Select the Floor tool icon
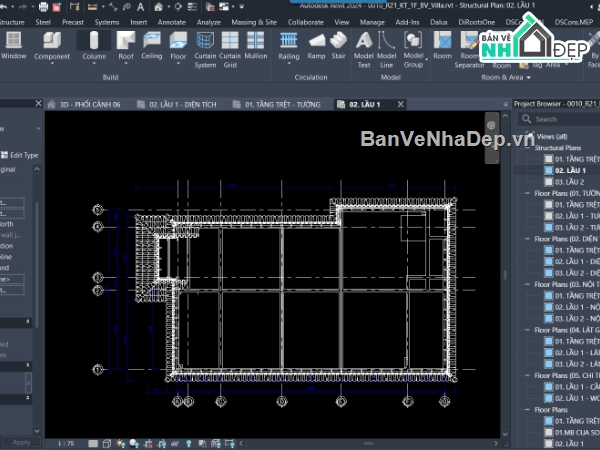This screenshot has width=600, height=450. coord(178,40)
